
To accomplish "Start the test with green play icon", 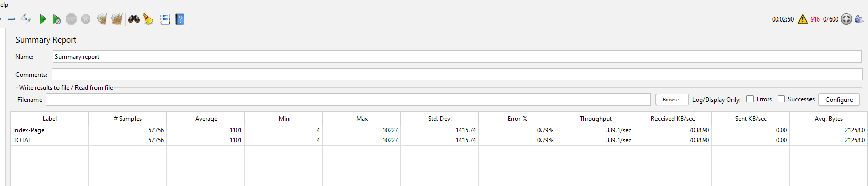I will point(43,19).
